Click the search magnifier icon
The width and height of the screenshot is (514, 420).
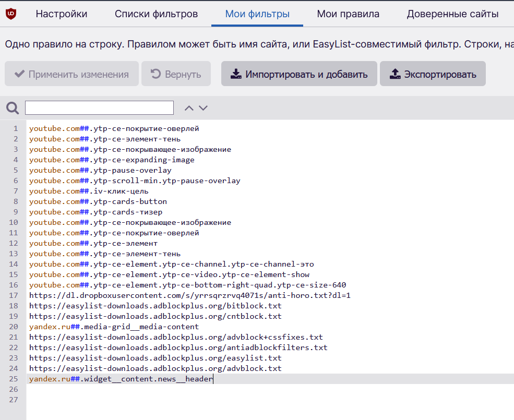pos(13,108)
